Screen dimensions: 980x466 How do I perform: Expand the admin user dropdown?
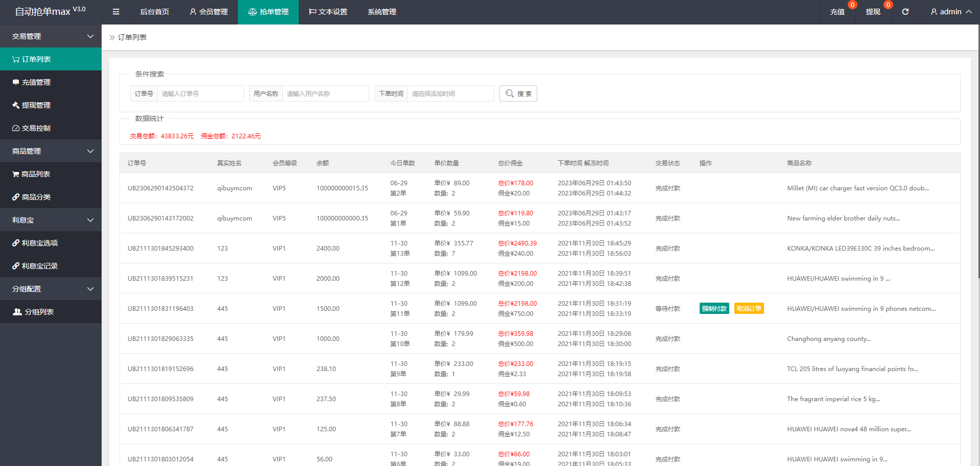[x=950, y=12]
